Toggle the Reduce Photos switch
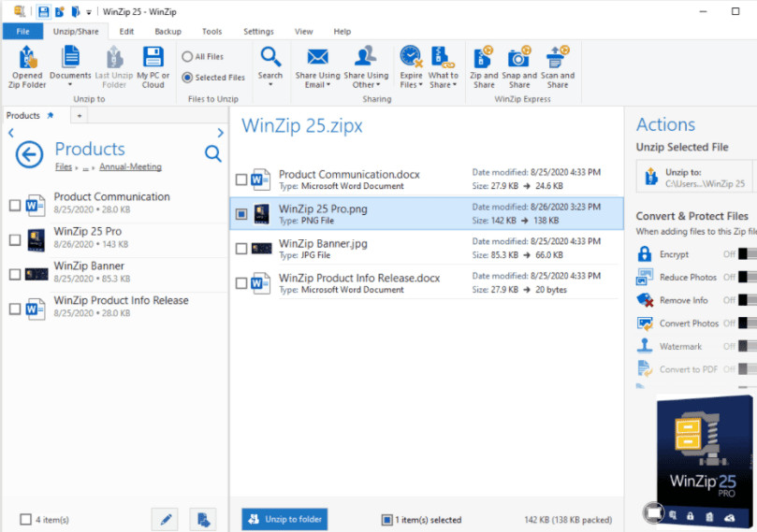Viewport: 757px width, 532px height. point(748,277)
